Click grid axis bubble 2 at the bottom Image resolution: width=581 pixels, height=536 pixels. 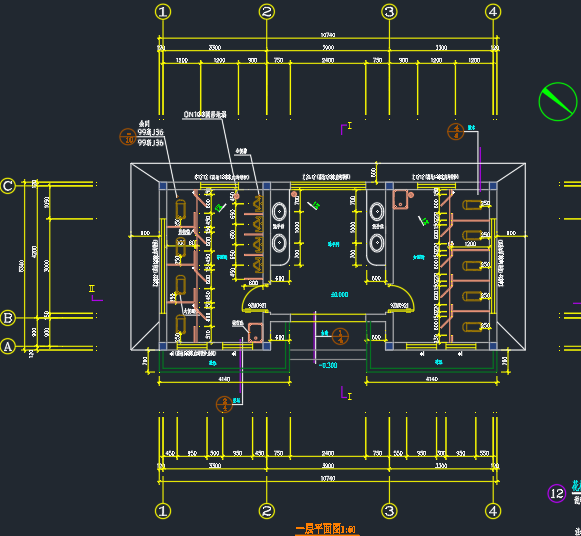click(266, 511)
